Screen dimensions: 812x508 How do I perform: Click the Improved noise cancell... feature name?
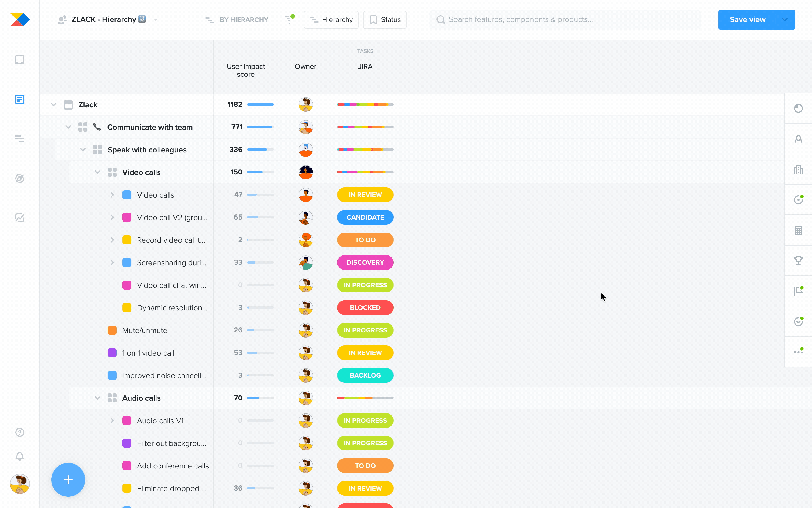pyautogui.click(x=164, y=375)
